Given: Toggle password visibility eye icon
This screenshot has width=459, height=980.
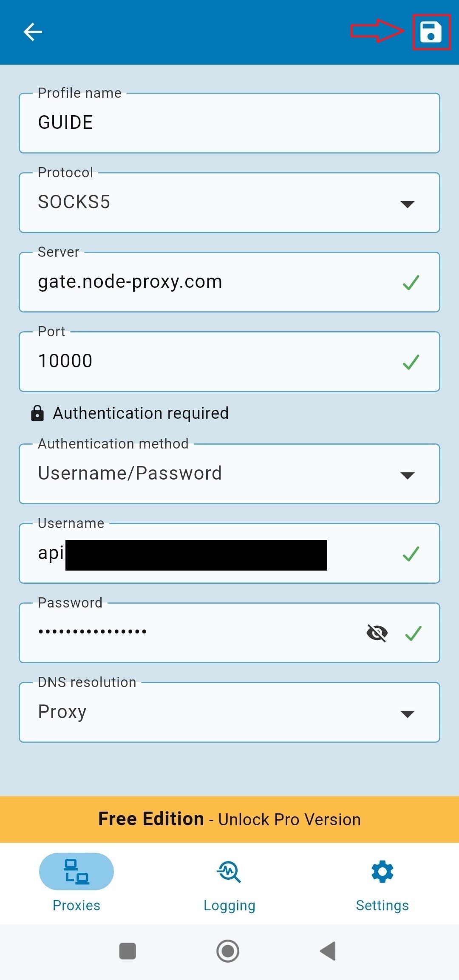Looking at the screenshot, I should [x=377, y=633].
